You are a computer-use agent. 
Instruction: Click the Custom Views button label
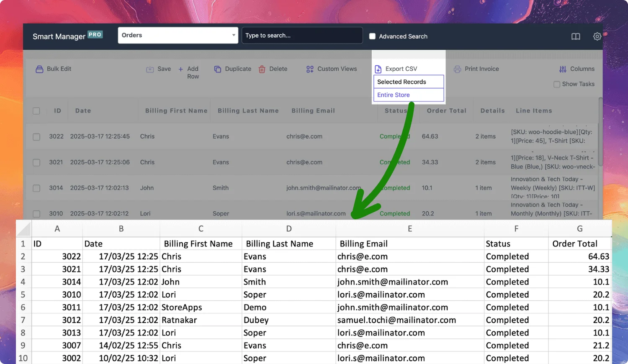click(337, 69)
